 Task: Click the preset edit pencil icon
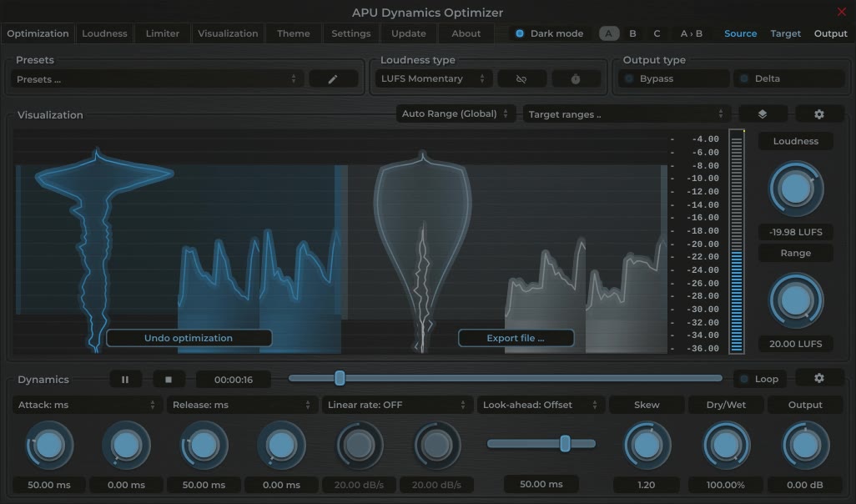coord(333,78)
